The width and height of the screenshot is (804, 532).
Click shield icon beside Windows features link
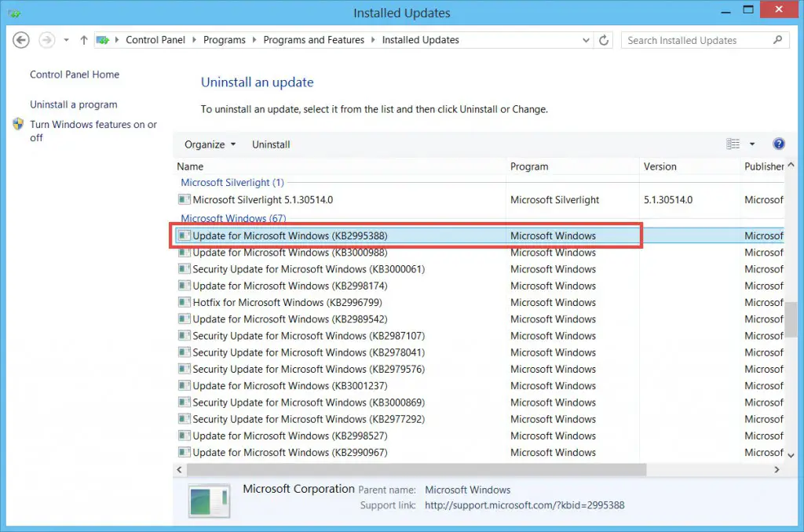(x=19, y=123)
